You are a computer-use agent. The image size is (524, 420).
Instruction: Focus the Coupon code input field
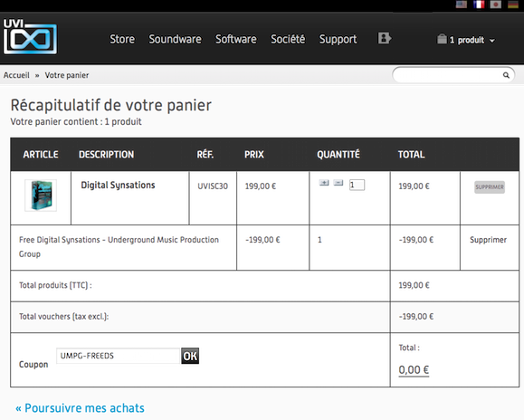click(x=119, y=356)
